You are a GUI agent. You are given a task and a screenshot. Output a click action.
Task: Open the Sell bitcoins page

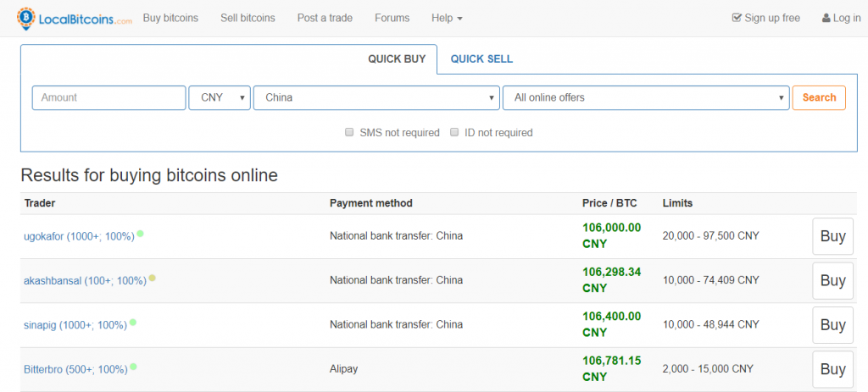[248, 18]
